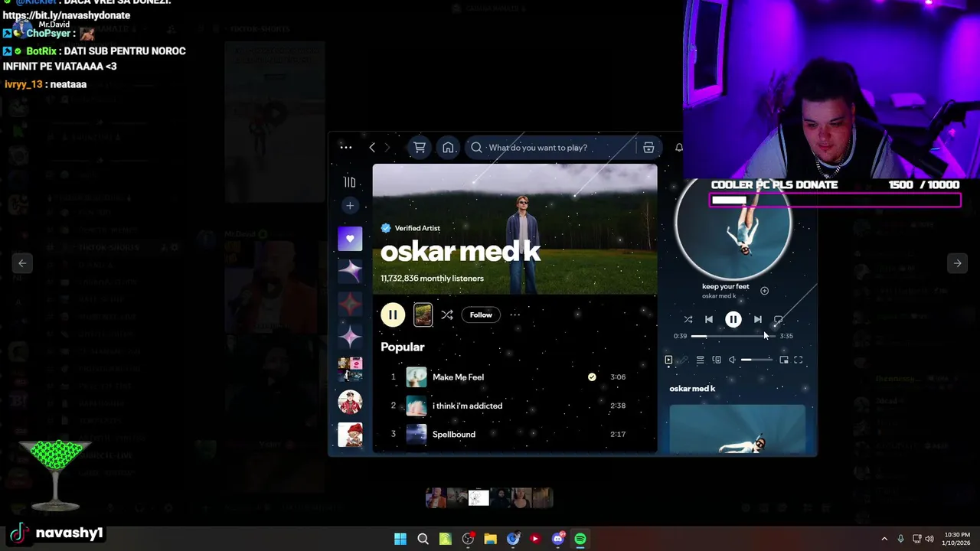The image size is (980, 551).
Task: Play the track Spellbound
Action: (454, 434)
